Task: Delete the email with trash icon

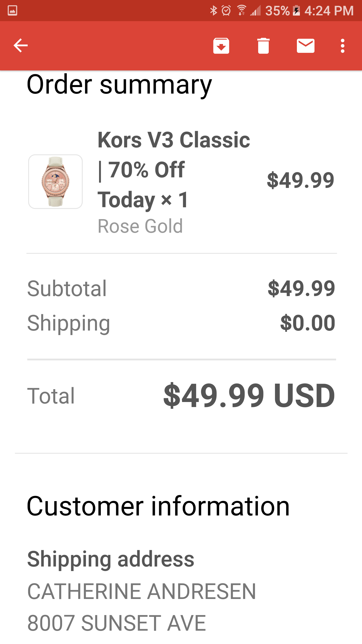Action: tap(263, 46)
